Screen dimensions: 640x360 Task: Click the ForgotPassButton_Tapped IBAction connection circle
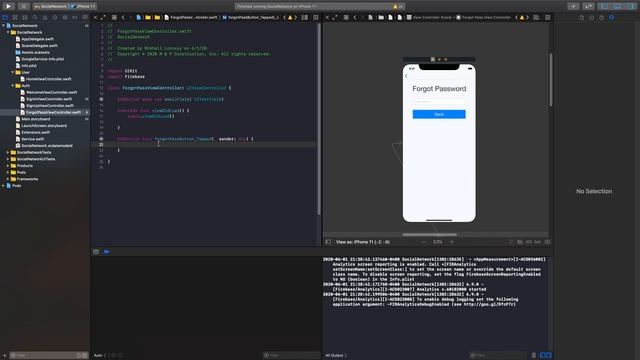click(101, 139)
